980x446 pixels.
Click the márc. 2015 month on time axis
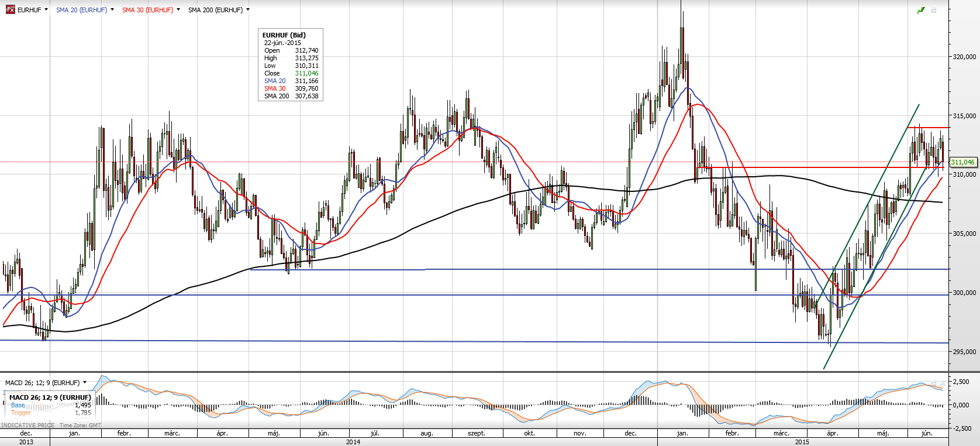tap(781, 433)
